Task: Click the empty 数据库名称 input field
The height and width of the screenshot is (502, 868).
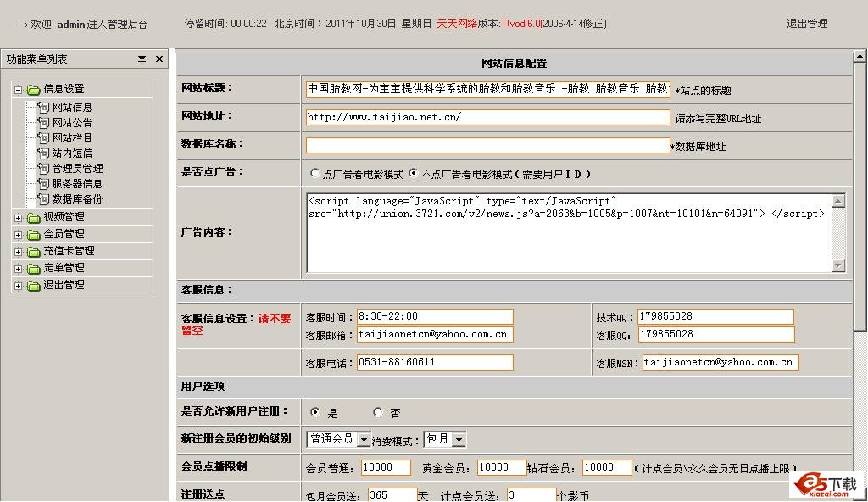Action: click(x=487, y=145)
